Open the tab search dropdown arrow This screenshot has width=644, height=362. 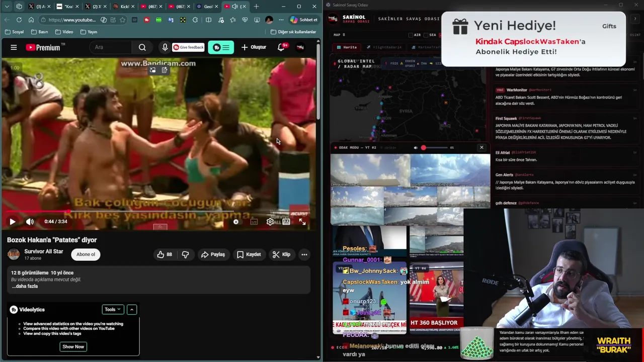coord(7,7)
